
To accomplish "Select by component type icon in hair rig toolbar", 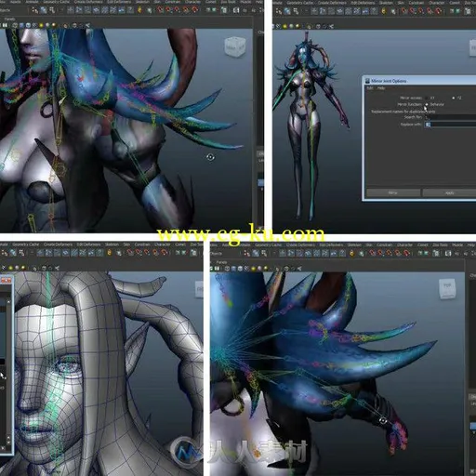I will coord(264,253).
